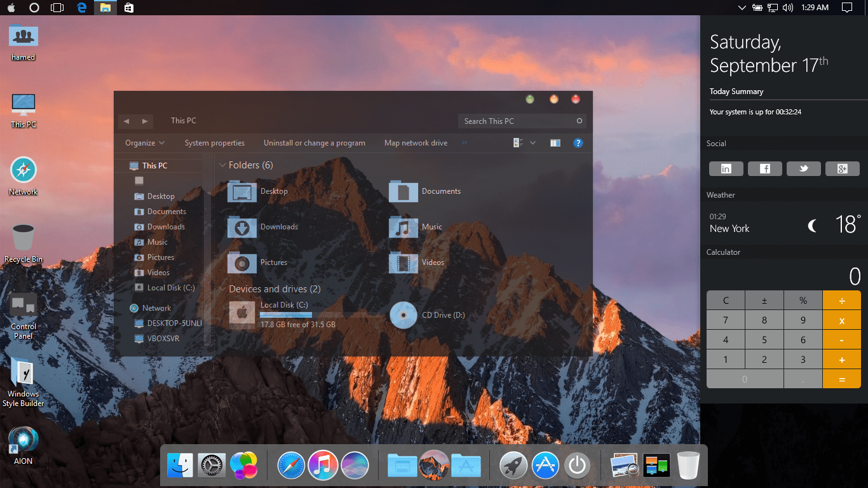
Task: Click System properties on the toolbar
Action: (215, 143)
